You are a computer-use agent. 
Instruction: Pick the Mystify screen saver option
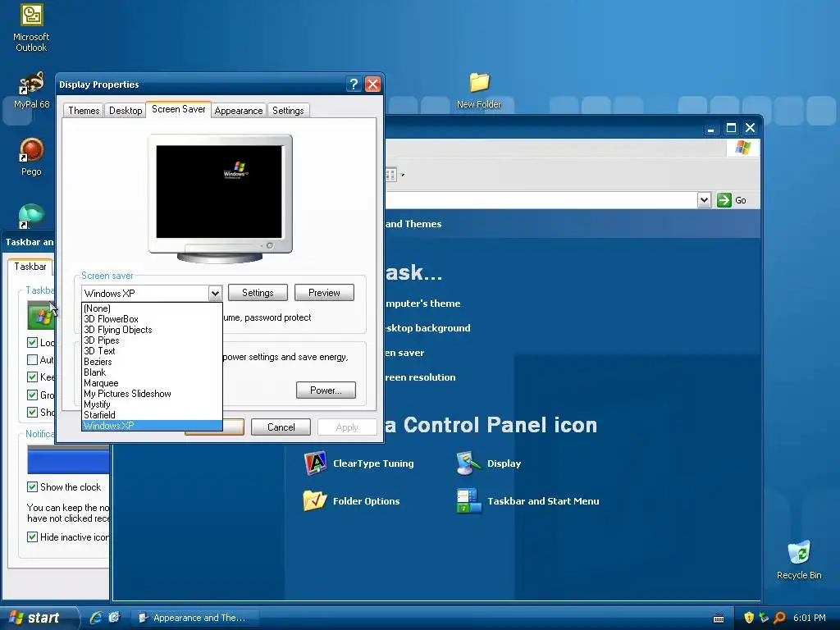pos(152,404)
